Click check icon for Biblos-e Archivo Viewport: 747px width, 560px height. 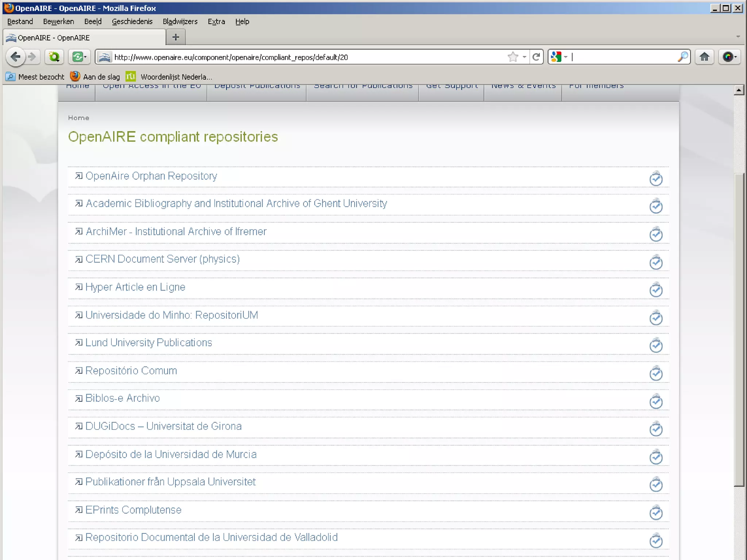656,401
